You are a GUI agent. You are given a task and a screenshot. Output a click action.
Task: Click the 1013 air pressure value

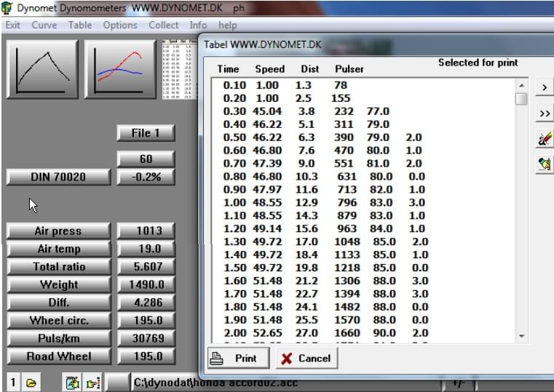click(x=146, y=231)
